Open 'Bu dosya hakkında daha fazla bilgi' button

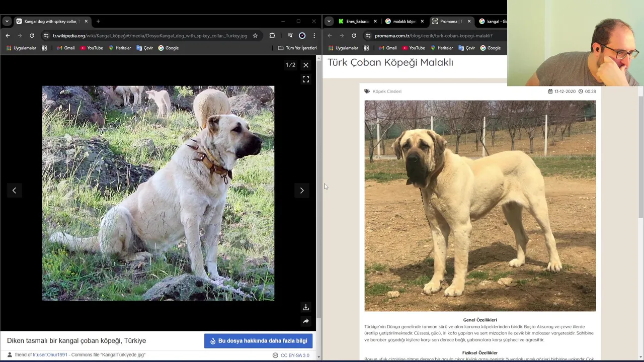(x=258, y=340)
